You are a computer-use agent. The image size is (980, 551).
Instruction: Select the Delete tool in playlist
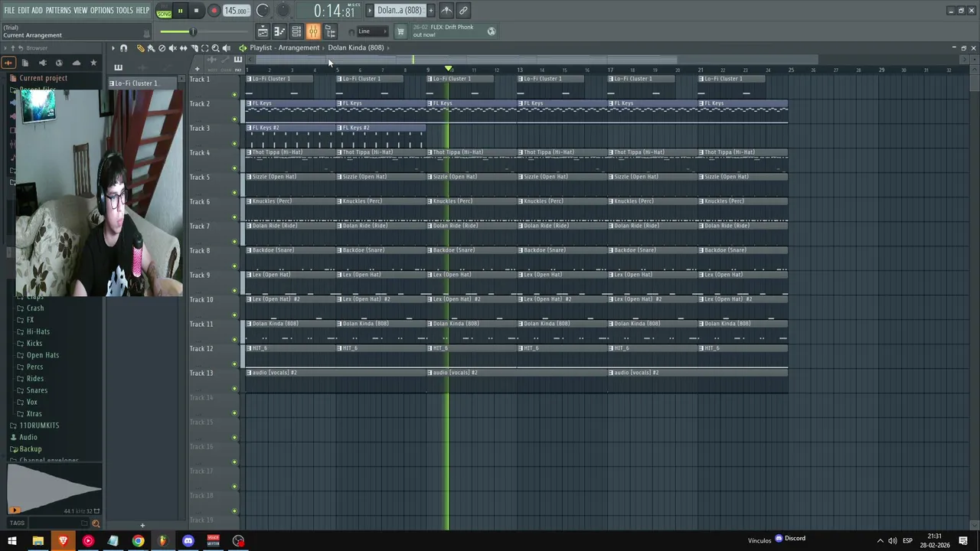pos(162,47)
